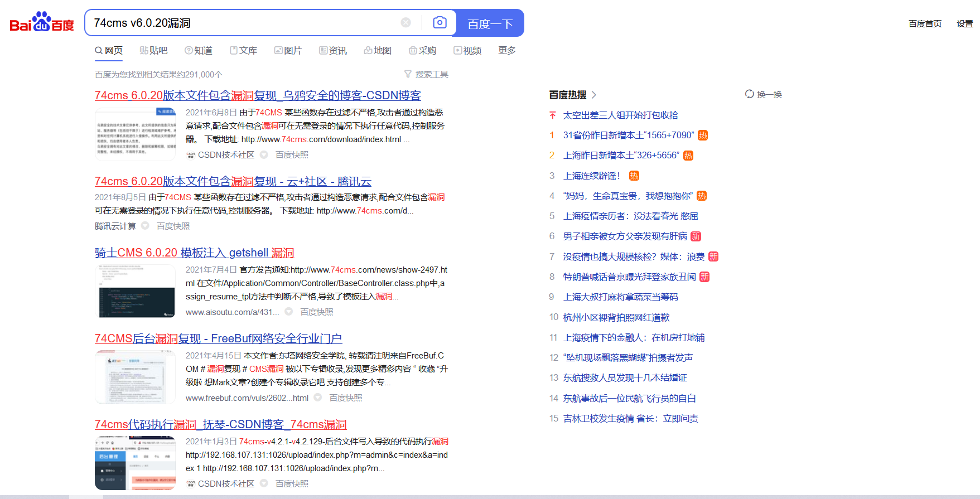Open the 采购 tab
This screenshot has height=499, width=980.
point(422,51)
